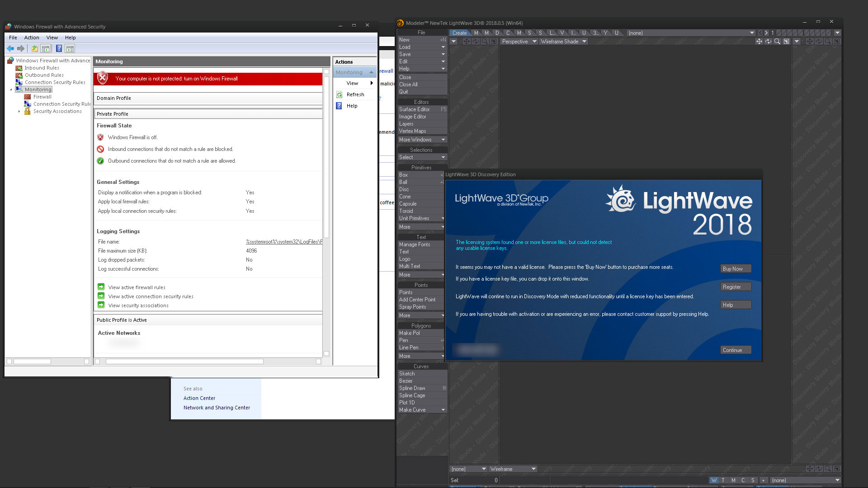This screenshot has width=868, height=488.
Task: Click the blue Help question-mark toolbar icon
Action: point(59,49)
